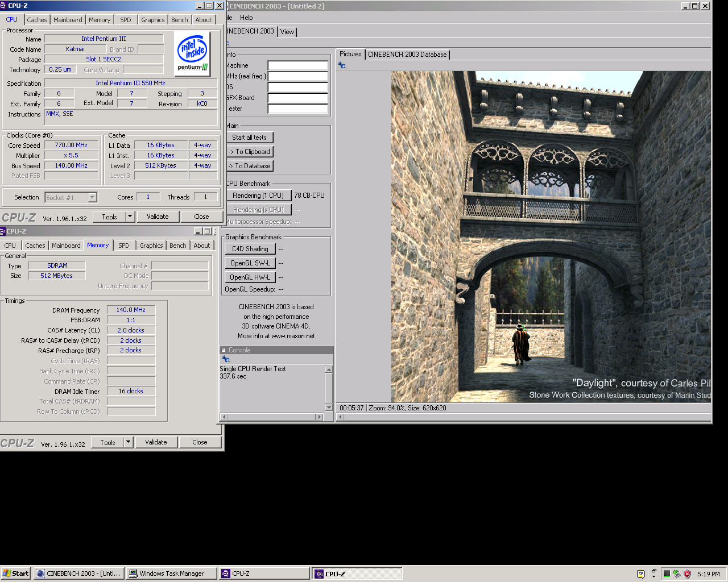The image size is (728, 582).
Task: Open the SPD tab in top CPU-Z
Action: click(x=126, y=20)
